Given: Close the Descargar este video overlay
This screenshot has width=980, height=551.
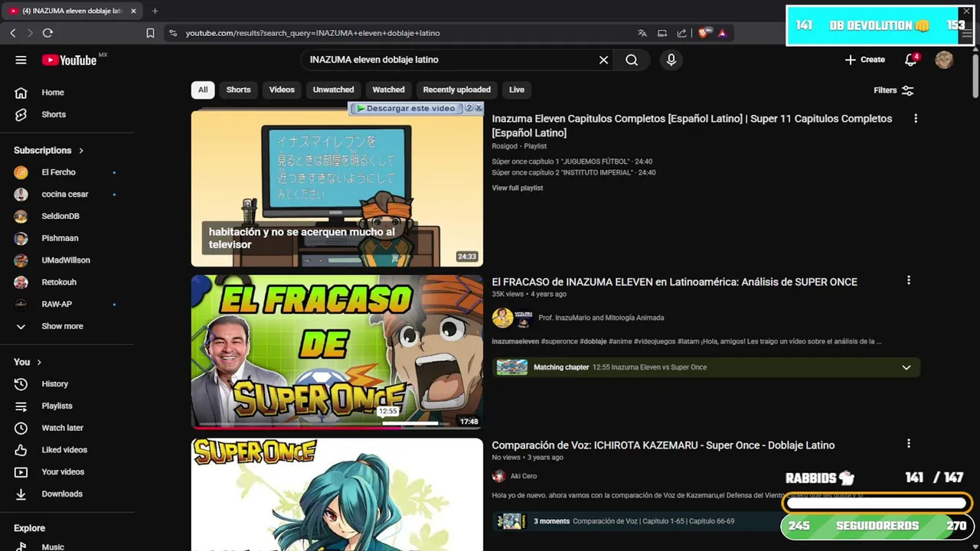Looking at the screenshot, I should (479, 109).
